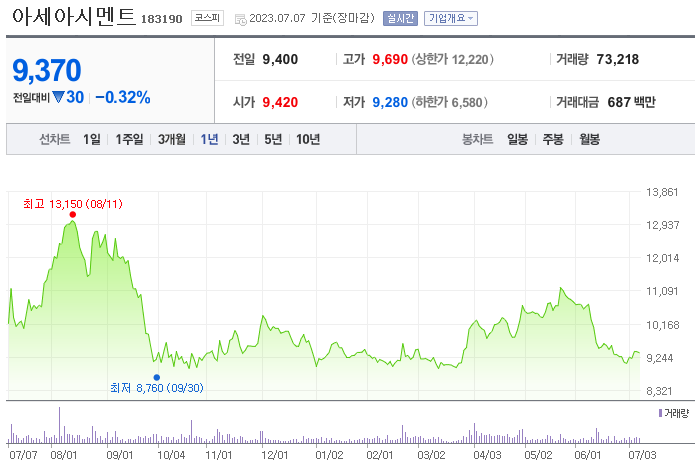This screenshot has width=695, height=475.
Task: Click the red 최고 peak dot on chart
Action: point(73,214)
